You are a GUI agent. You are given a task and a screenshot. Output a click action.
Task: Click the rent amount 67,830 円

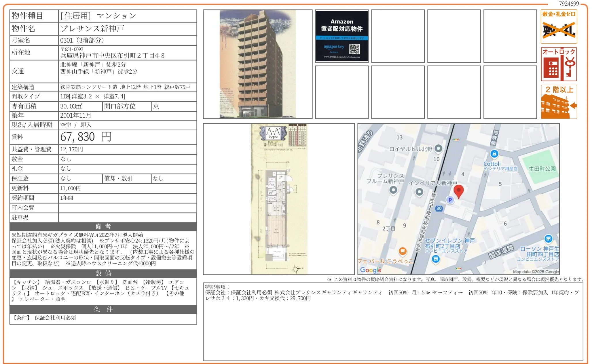(86, 137)
